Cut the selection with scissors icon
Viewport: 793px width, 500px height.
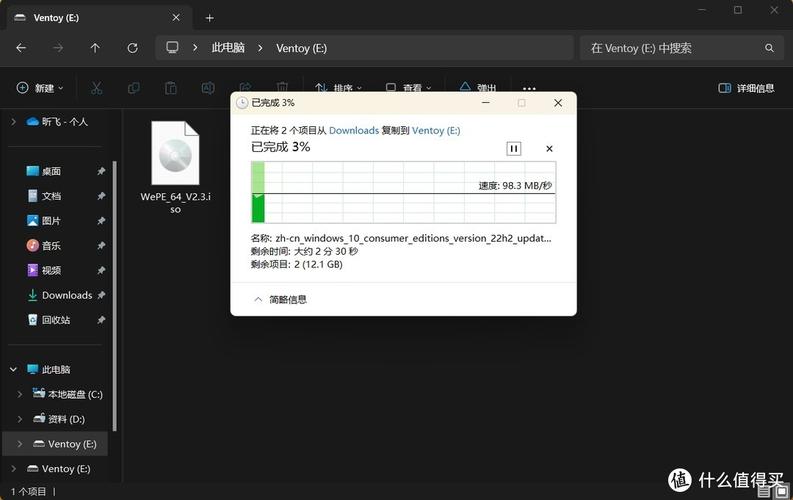[96, 88]
